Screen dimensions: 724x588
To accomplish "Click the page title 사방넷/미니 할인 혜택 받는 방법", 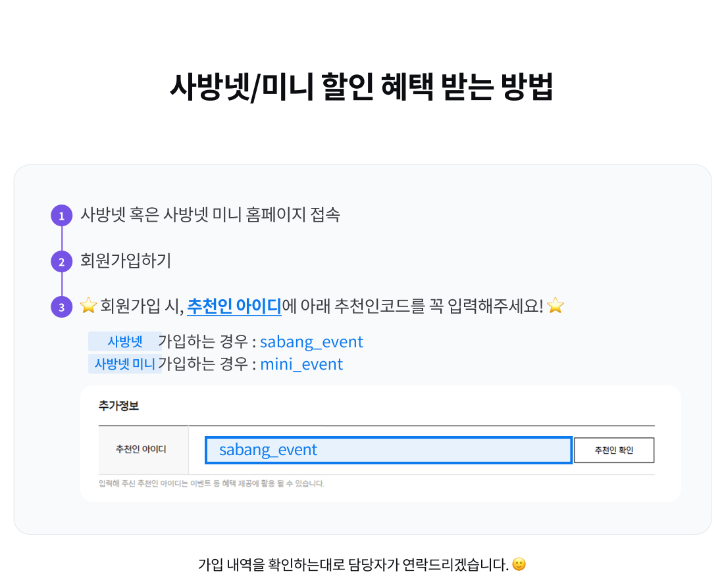I will point(361,86).
